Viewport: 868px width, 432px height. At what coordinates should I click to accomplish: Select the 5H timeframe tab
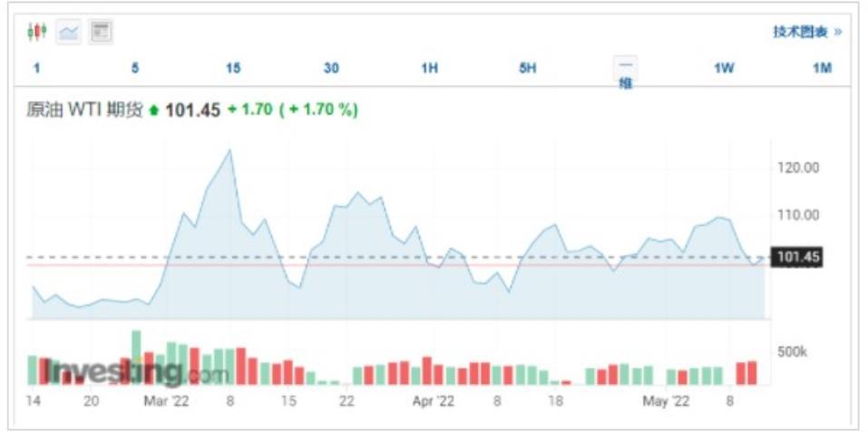[528, 69]
